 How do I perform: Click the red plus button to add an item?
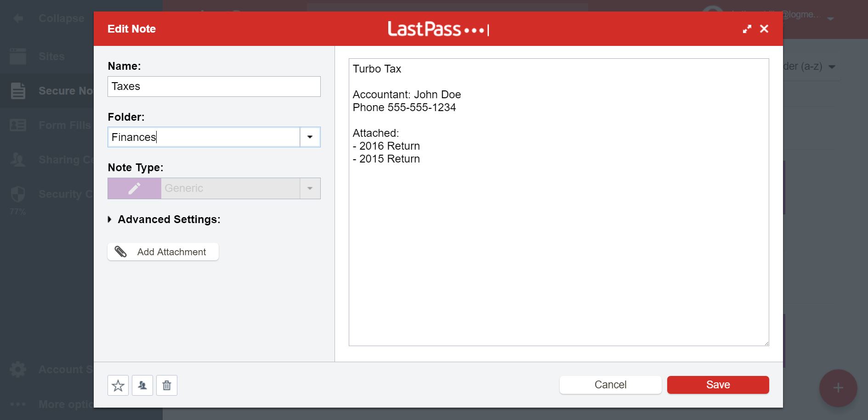click(x=838, y=388)
